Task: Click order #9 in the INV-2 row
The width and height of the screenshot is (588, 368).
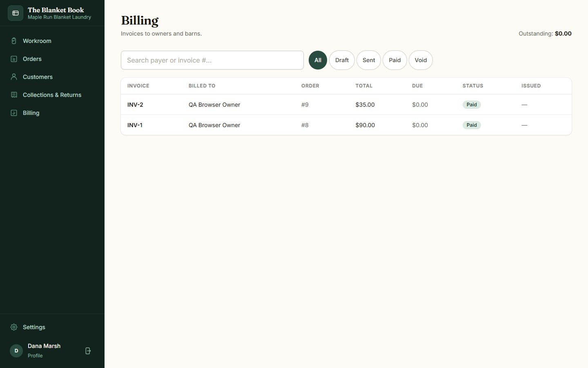Action: coord(305,105)
